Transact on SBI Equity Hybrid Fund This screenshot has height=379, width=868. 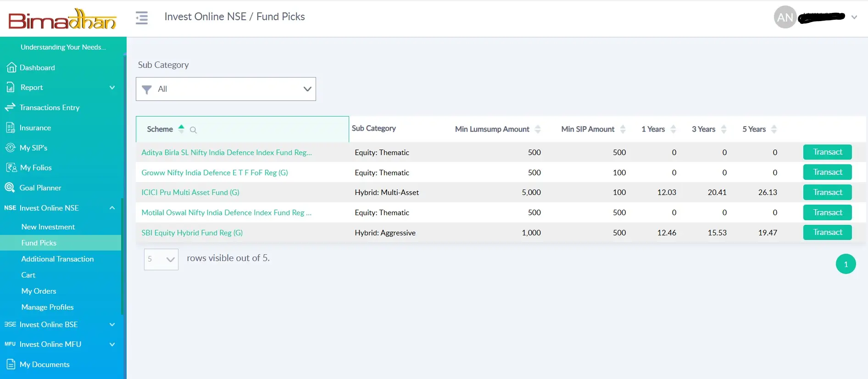tap(827, 232)
